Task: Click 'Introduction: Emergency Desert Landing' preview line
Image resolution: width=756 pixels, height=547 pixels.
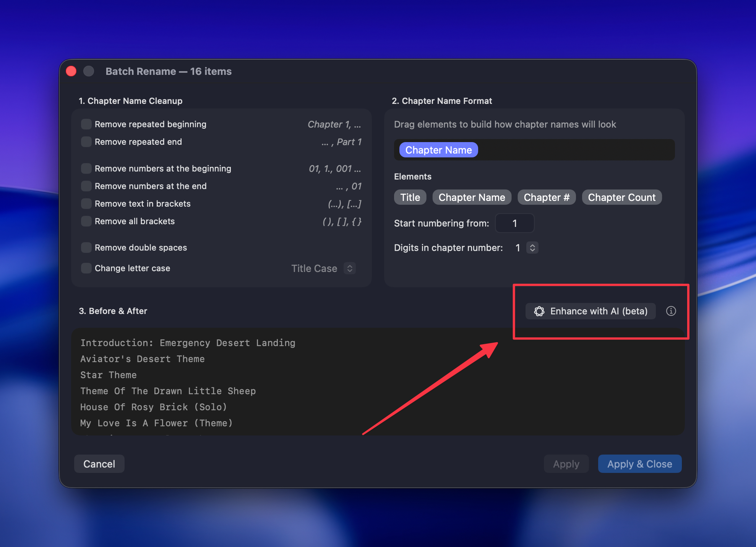Action: [188, 343]
